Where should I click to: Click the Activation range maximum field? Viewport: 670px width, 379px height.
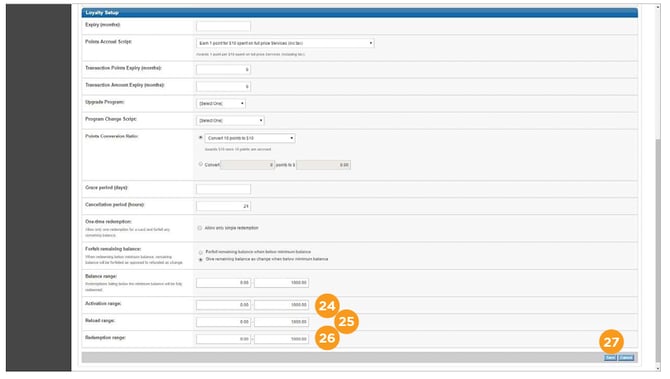(x=281, y=305)
